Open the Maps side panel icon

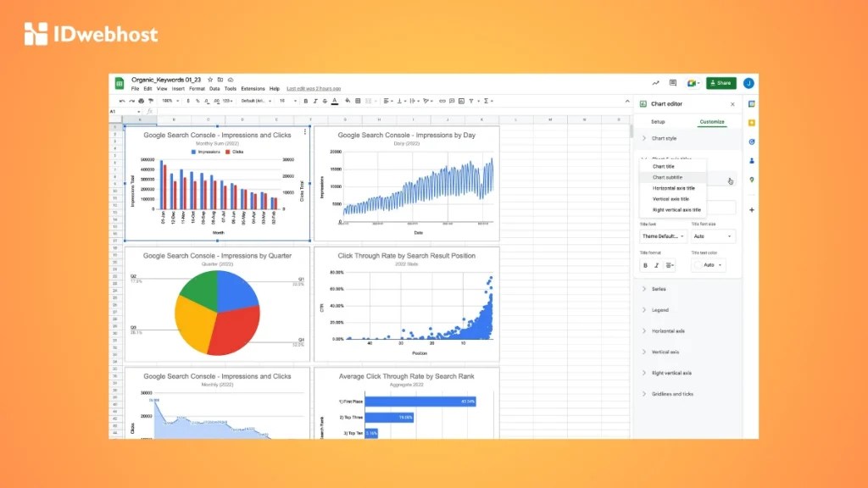point(752,180)
